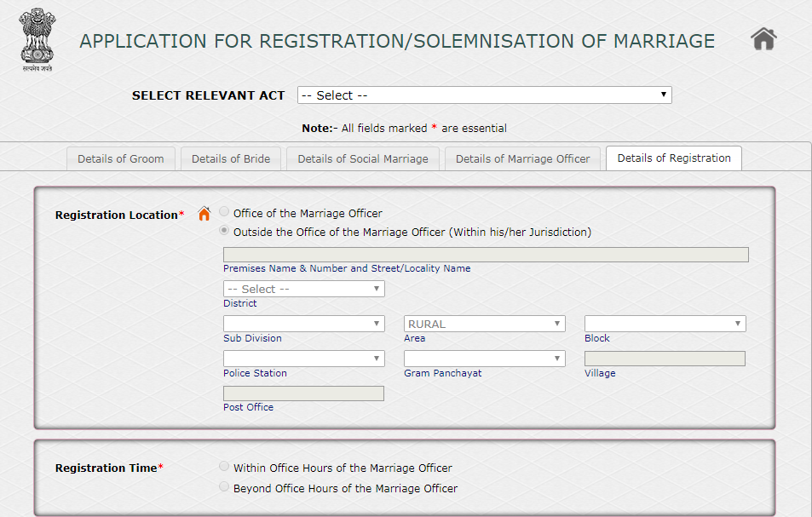This screenshot has width=812, height=517.
Task: Open the Block dropdown
Action: [x=665, y=323]
